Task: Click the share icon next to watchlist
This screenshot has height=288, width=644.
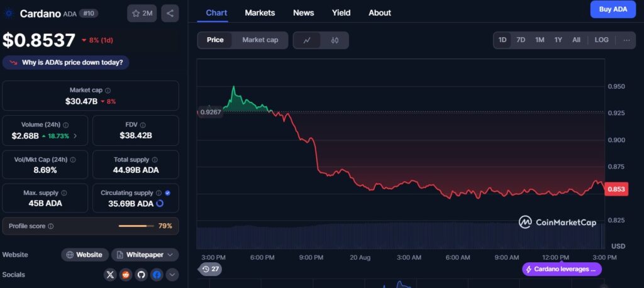Action: pyautogui.click(x=170, y=13)
